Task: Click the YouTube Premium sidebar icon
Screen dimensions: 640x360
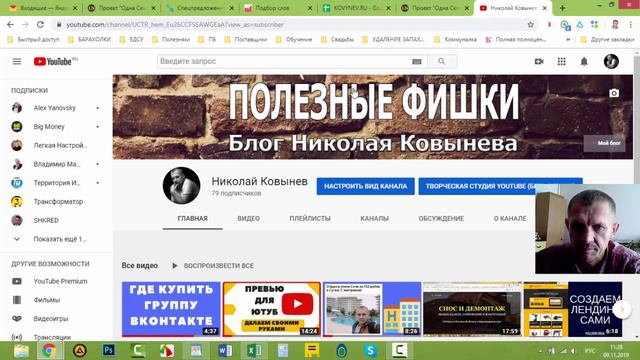Action: pos(17,281)
